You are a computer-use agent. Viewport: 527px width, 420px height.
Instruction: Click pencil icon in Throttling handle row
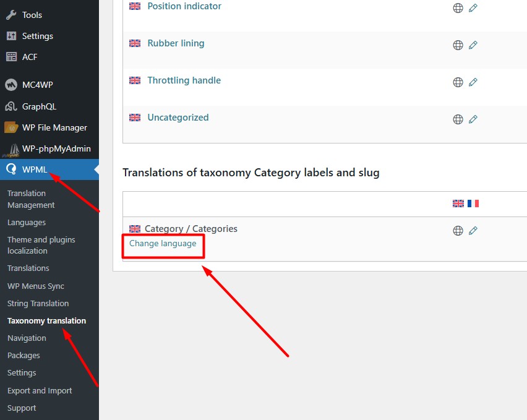[473, 82]
